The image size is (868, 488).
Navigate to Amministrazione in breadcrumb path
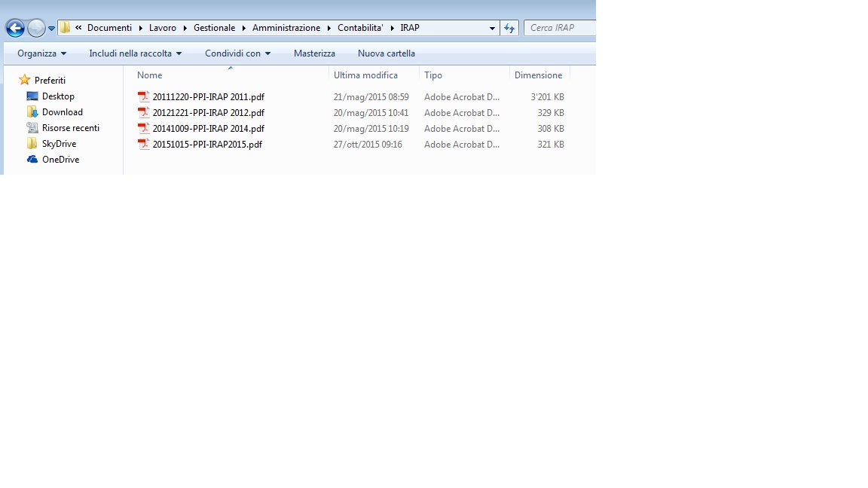pyautogui.click(x=286, y=28)
